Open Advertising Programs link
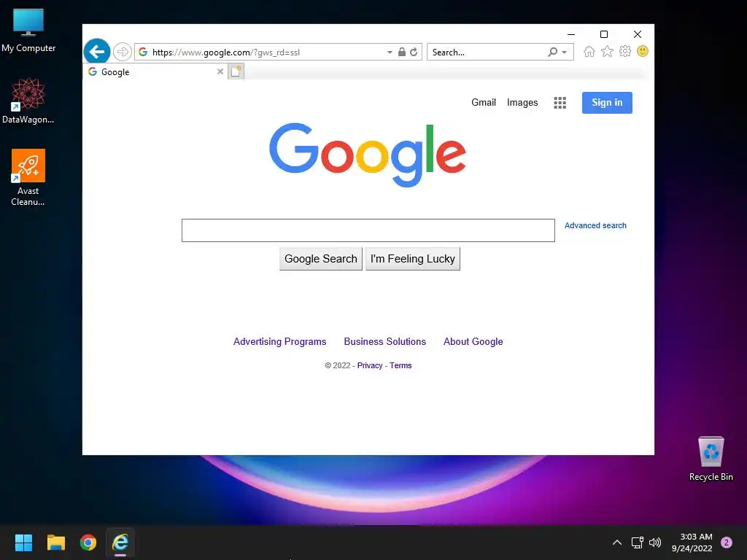The width and height of the screenshot is (747, 560). pos(279,341)
